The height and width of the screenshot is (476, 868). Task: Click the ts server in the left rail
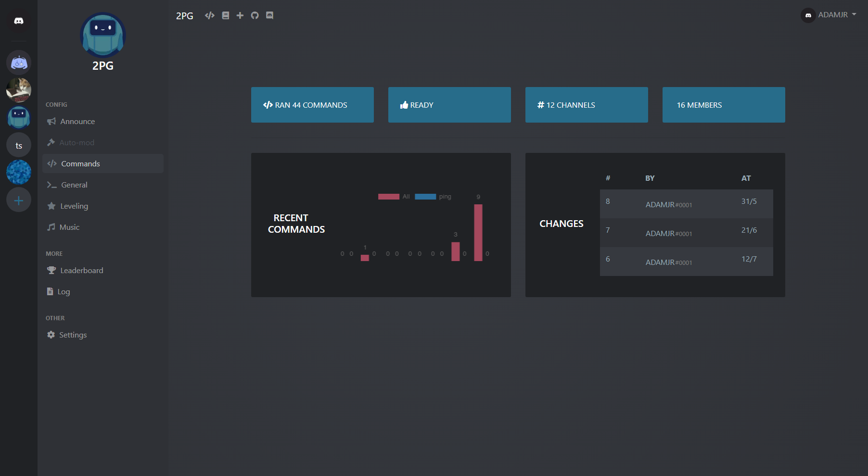pos(18,145)
